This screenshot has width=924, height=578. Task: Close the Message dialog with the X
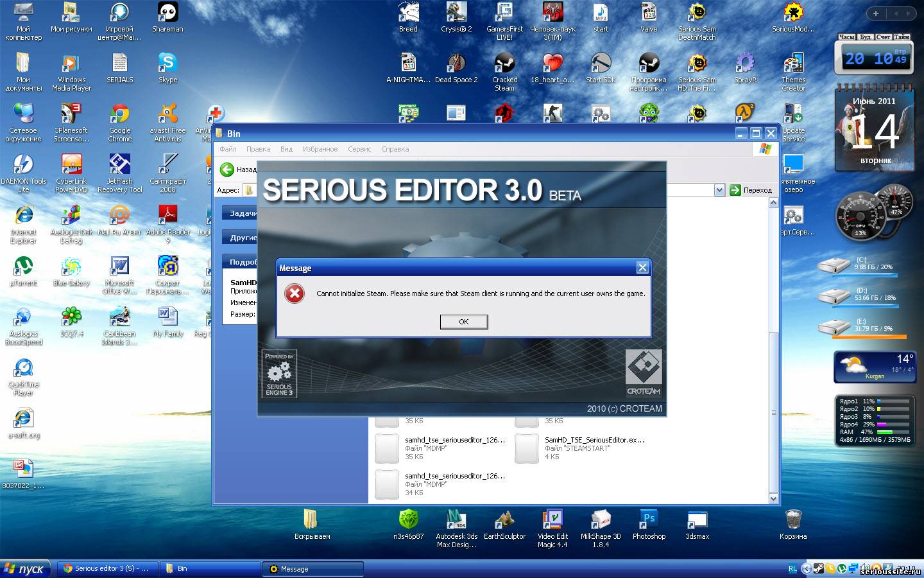click(642, 268)
